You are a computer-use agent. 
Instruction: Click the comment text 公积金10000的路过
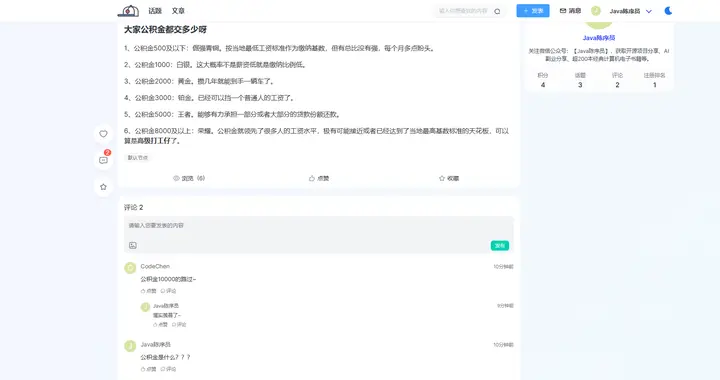click(x=168, y=279)
